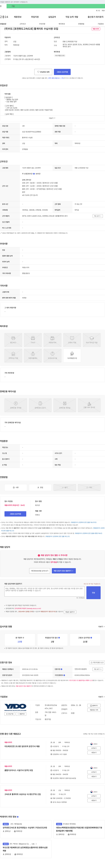Click the 자녀 학자금 지원 icon
Screen dimensions: 105x868
click(x=92, y=340)
